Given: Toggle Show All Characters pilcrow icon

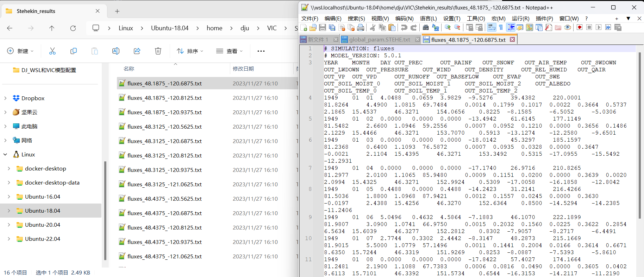Looking at the screenshot, I should point(501,27).
